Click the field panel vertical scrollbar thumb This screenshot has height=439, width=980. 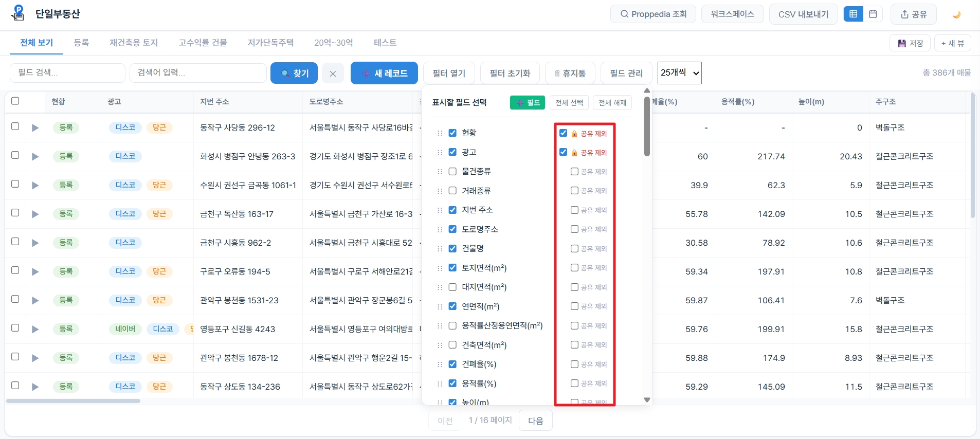(x=647, y=126)
